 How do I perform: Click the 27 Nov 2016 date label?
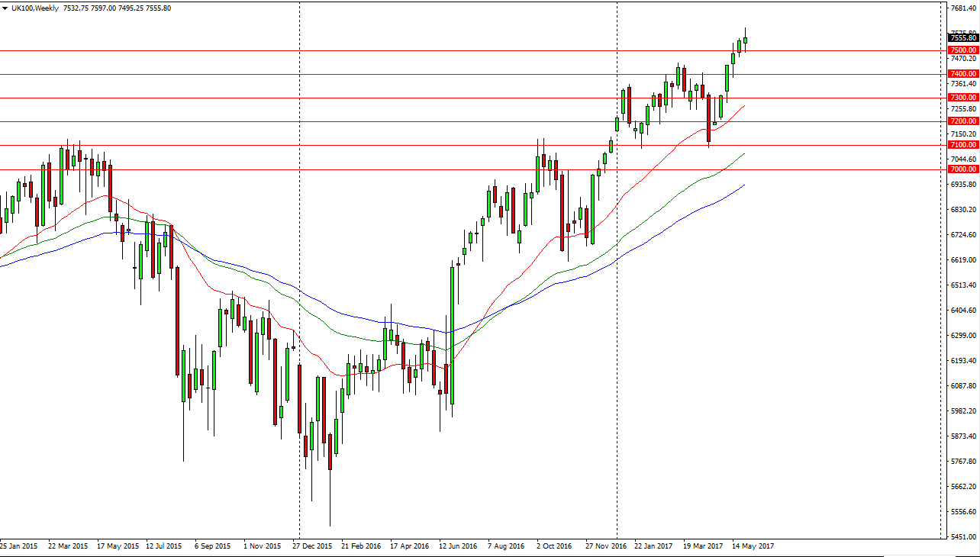607,546
